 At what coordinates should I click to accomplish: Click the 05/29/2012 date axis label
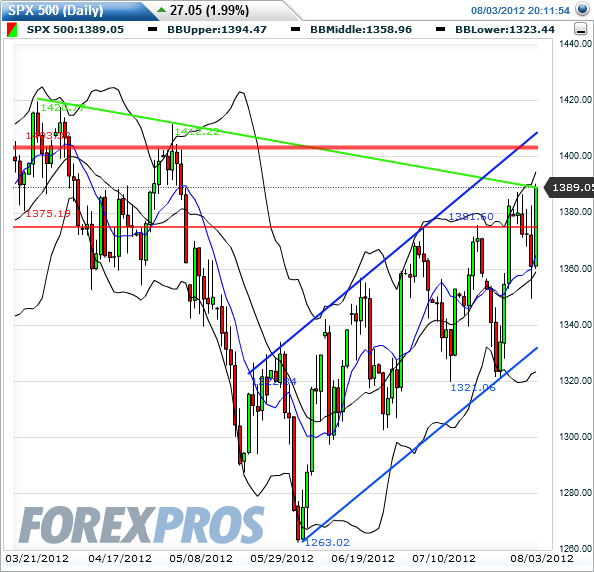(x=282, y=558)
